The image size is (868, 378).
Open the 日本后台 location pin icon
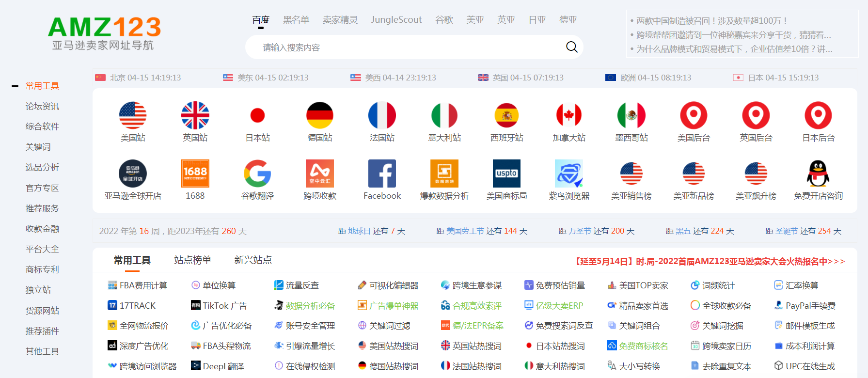[x=818, y=115]
